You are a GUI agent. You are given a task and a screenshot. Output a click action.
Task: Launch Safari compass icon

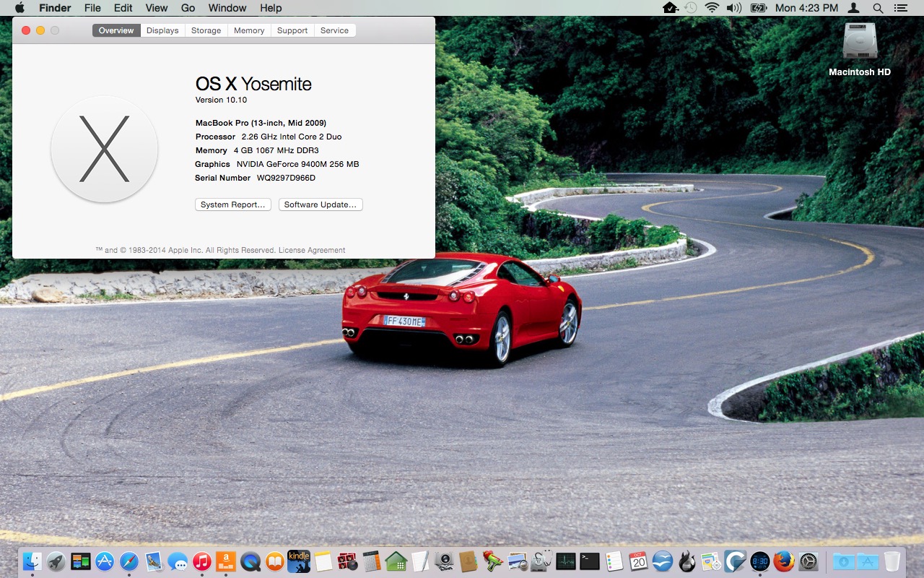pos(129,561)
